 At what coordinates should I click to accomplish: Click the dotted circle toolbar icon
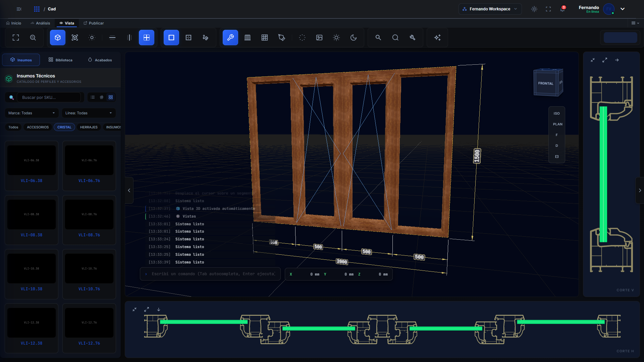pos(302,38)
